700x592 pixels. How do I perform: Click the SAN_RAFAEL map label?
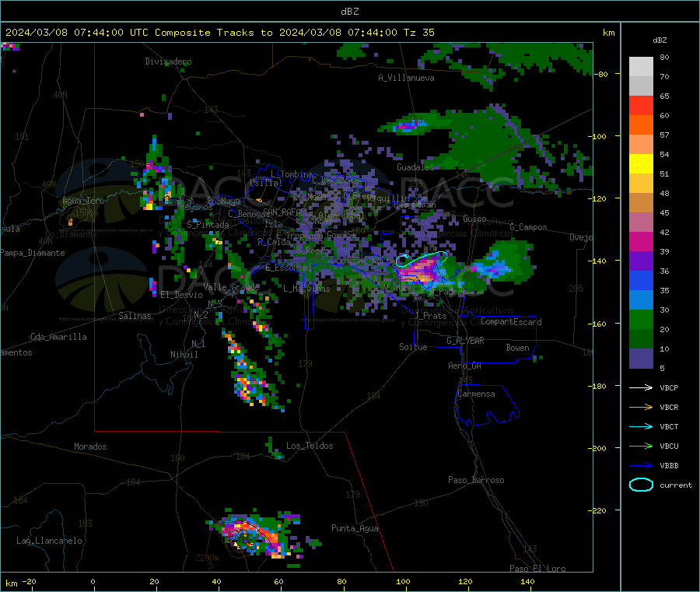click(x=285, y=212)
